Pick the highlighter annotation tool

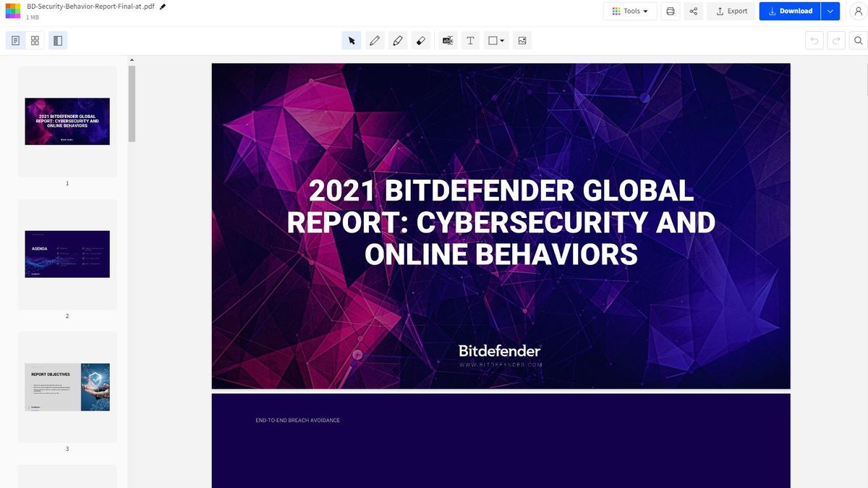click(398, 41)
